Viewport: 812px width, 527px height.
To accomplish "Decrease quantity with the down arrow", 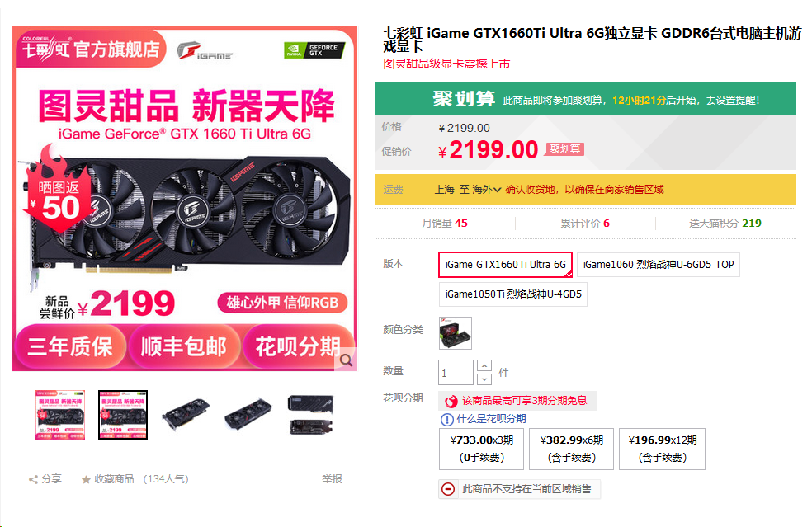I will point(484,379).
